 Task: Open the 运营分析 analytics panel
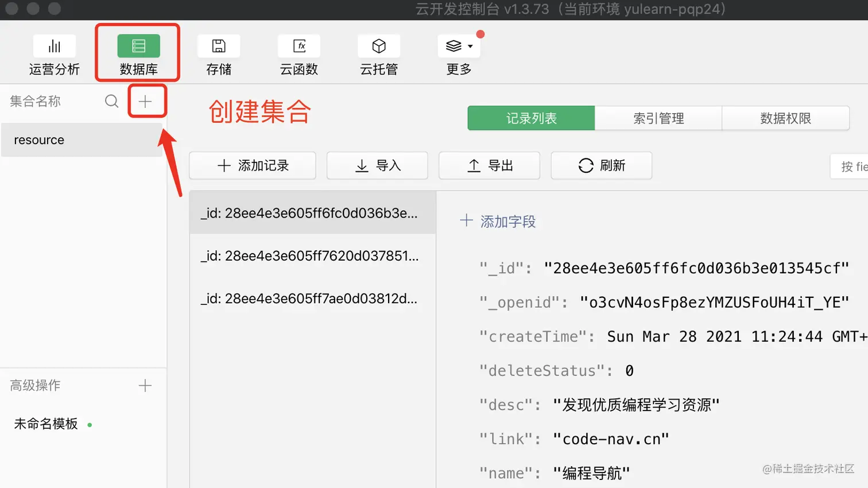(55, 53)
